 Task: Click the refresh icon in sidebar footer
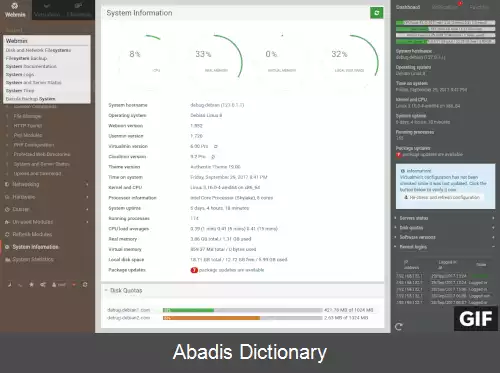click(x=85, y=284)
